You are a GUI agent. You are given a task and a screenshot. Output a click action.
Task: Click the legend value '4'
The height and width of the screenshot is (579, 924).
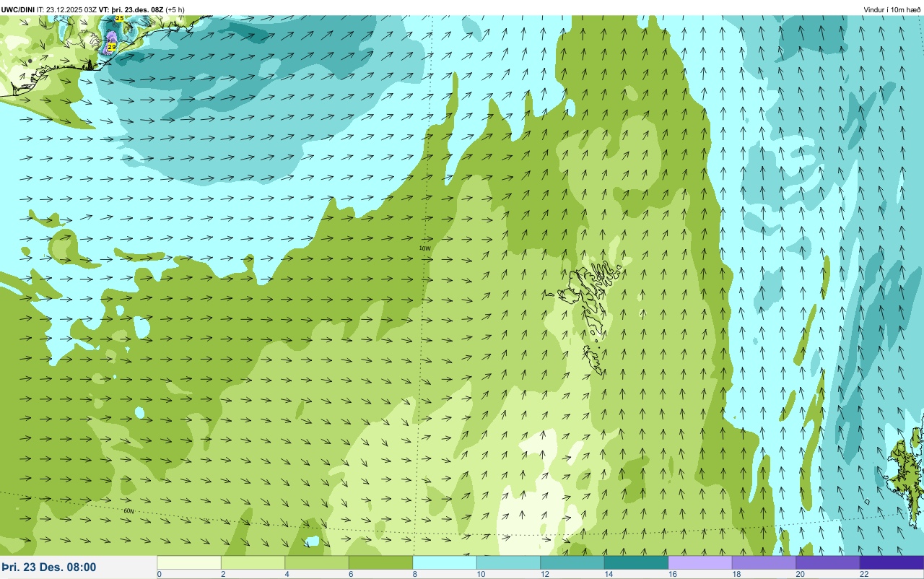[287, 575]
